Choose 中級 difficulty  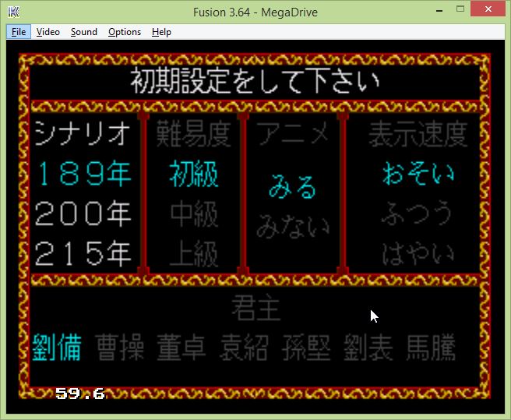(194, 214)
